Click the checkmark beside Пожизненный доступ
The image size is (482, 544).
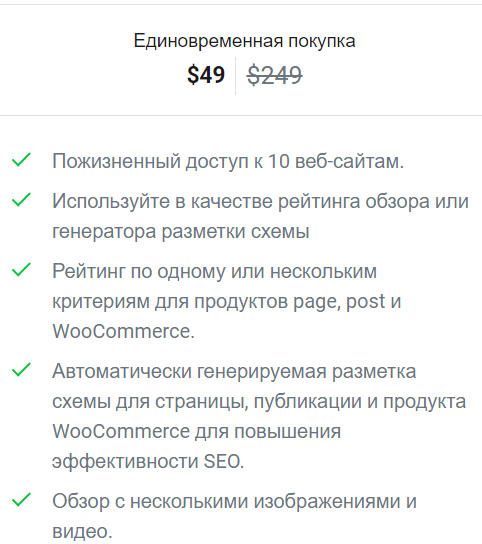point(21,160)
